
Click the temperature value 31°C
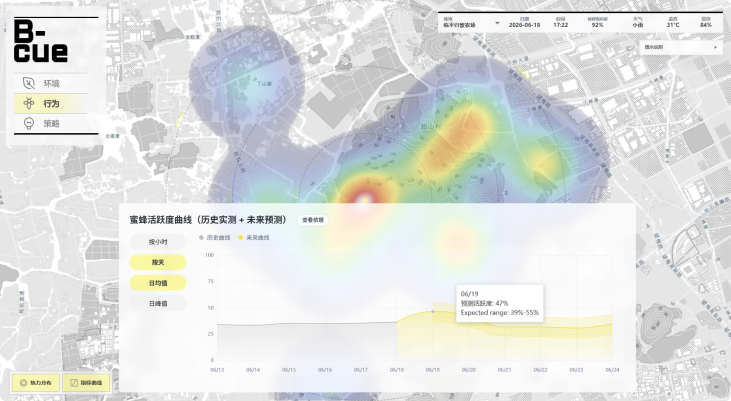pyautogui.click(x=673, y=25)
